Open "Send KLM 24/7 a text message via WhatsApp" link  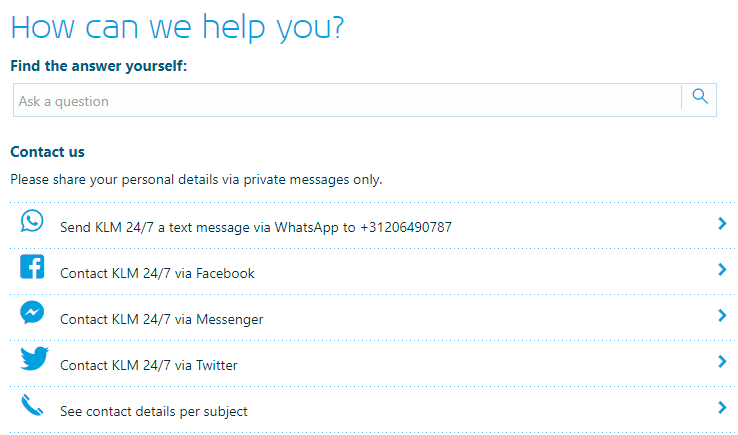pyautogui.click(x=255, y=227)
